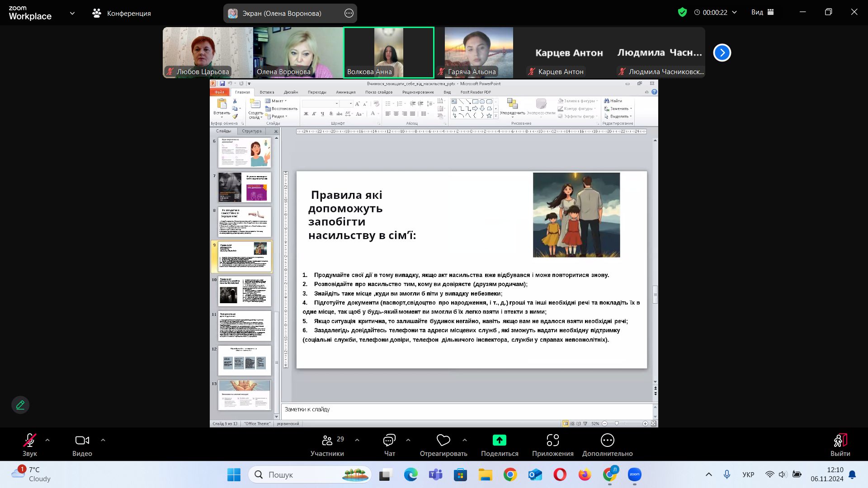
Task: Open the Zoom Workplace dropdown chevron
Action: click(72, 13)
